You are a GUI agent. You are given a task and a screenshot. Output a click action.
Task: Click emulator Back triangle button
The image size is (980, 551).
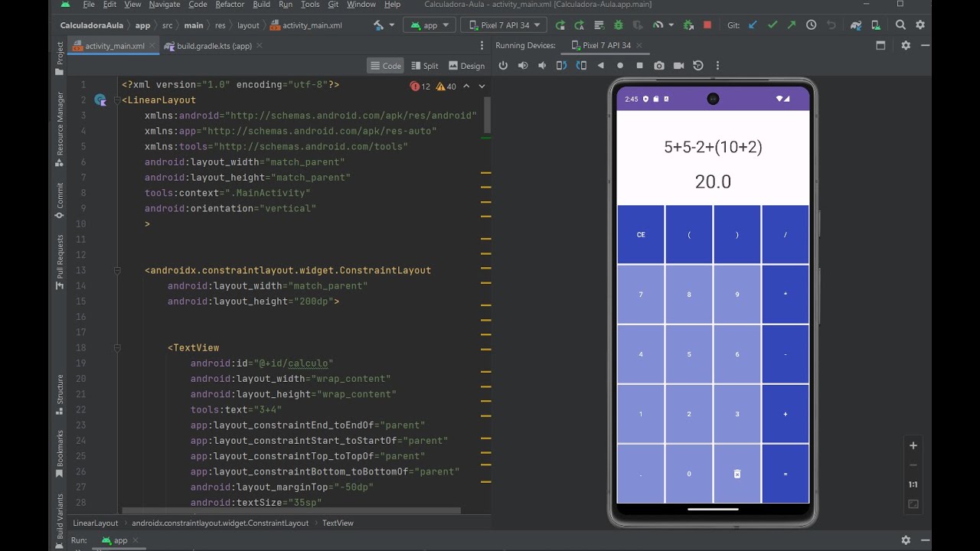(601, 66)
